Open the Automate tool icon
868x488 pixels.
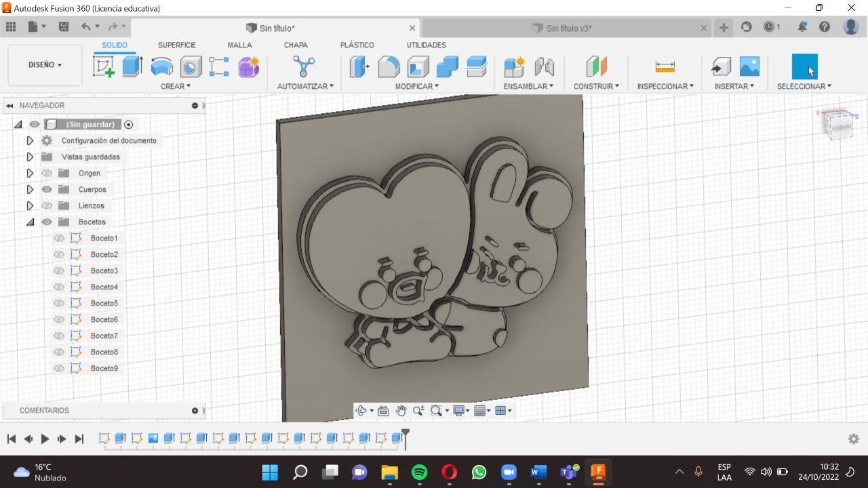click(304, 66)
